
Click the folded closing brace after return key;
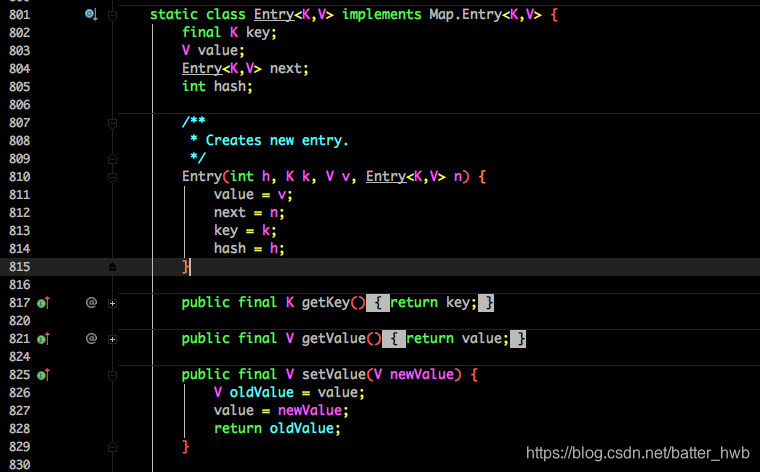(486, 303)
